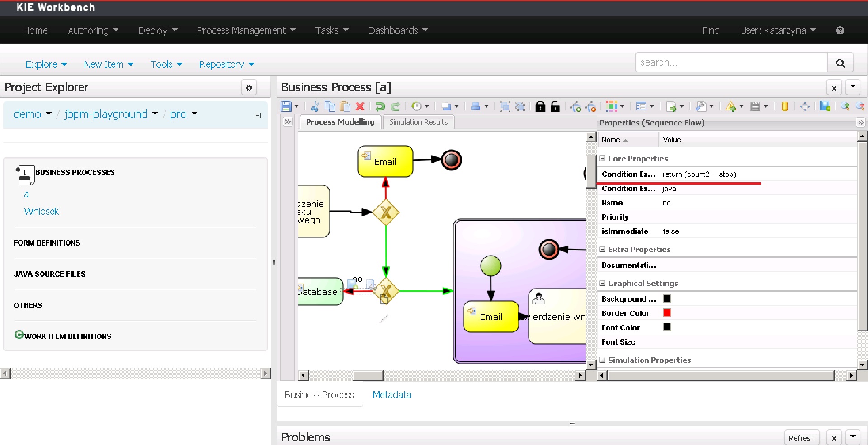Click the green Undo arrow

coord(380,106)
